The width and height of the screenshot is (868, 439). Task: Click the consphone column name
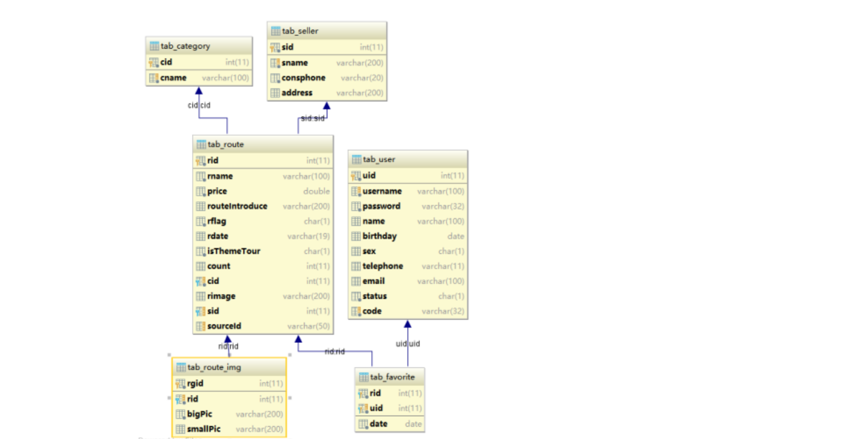(x=303, y=78)
